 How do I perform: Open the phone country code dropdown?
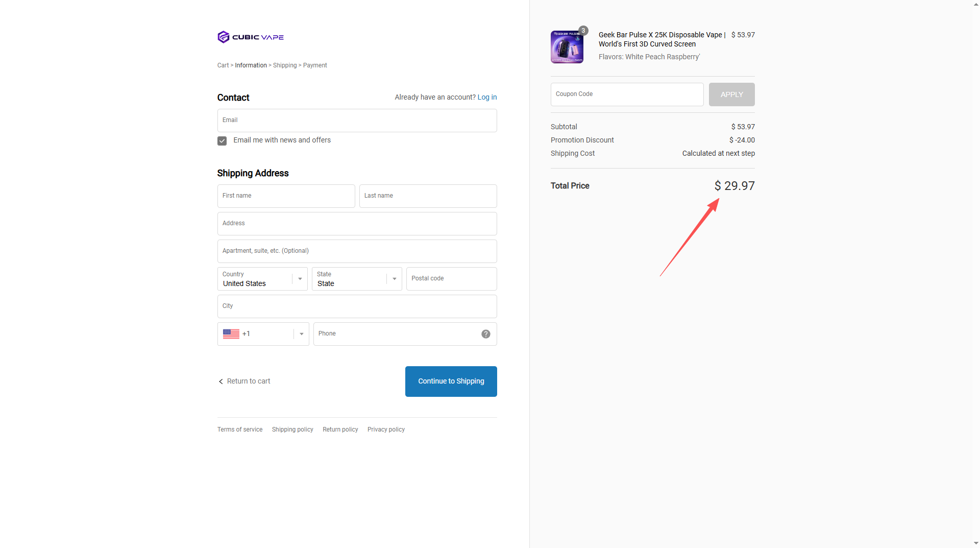(x=301, y=334)
